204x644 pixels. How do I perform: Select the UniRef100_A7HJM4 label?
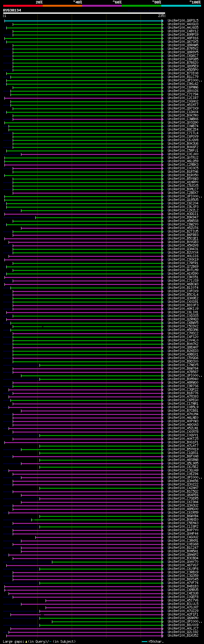(x=183, y=414)
